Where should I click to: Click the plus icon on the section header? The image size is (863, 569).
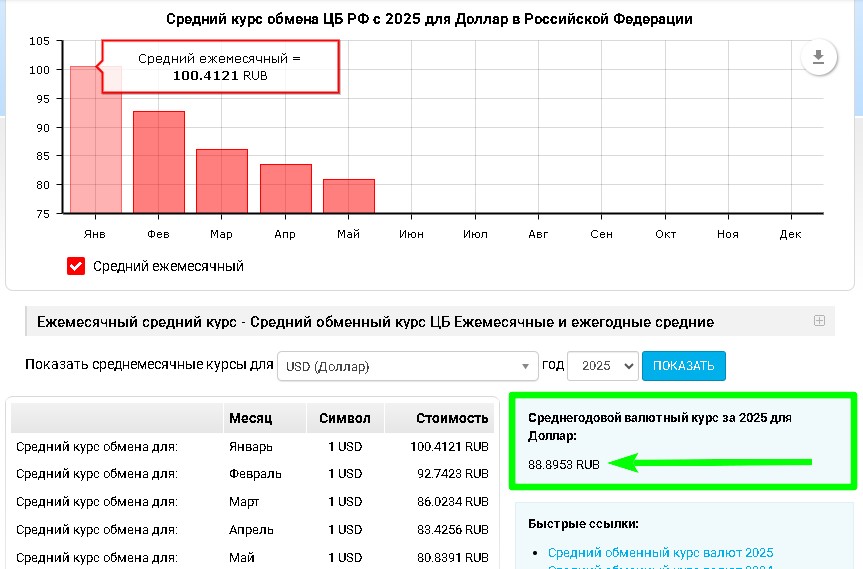point(819,321)
